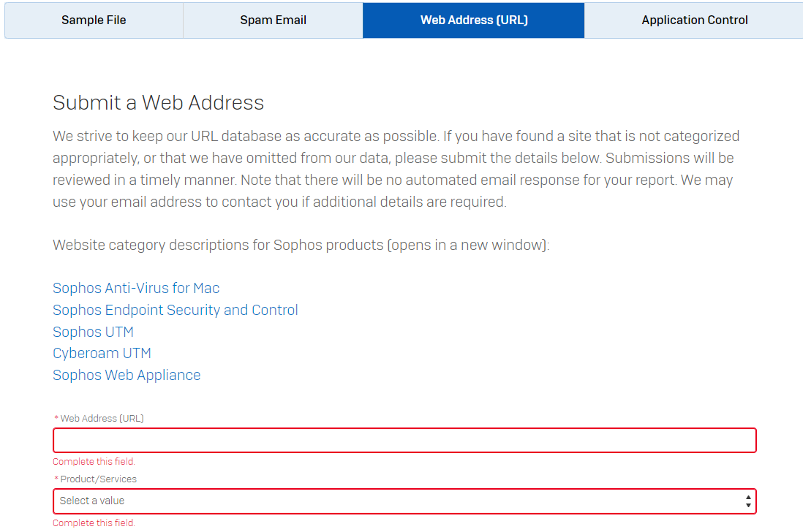Click the 'Submit a Web Address' heading
803x532 pixels.
coord(158,103)
